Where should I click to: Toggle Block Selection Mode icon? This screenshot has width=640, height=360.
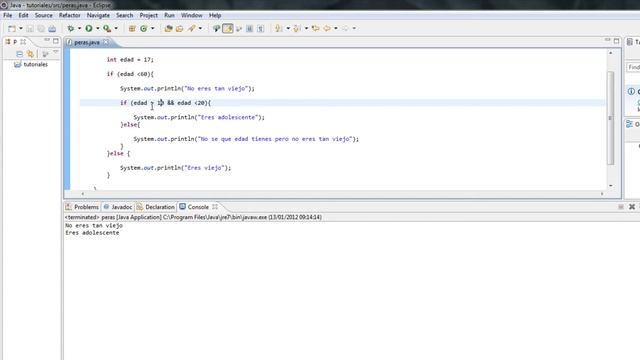click(249, 29)
